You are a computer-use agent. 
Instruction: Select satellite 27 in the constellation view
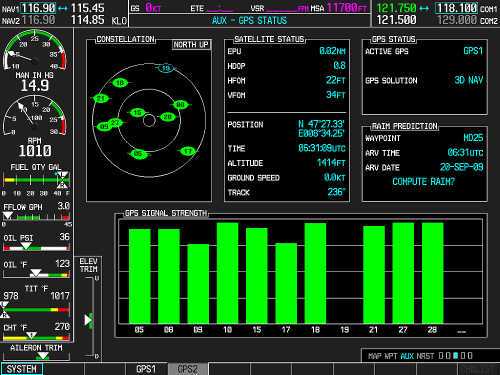(116, 122)
